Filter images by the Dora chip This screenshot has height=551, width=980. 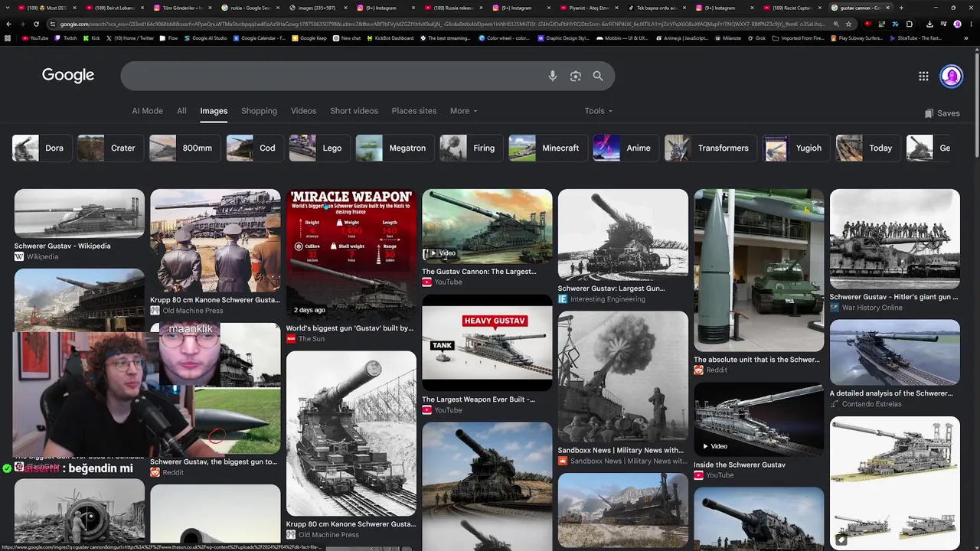coord(42,148)
